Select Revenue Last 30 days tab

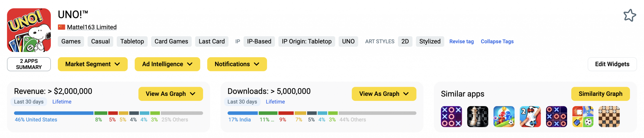pyautogui.click(x=29, y=102)
